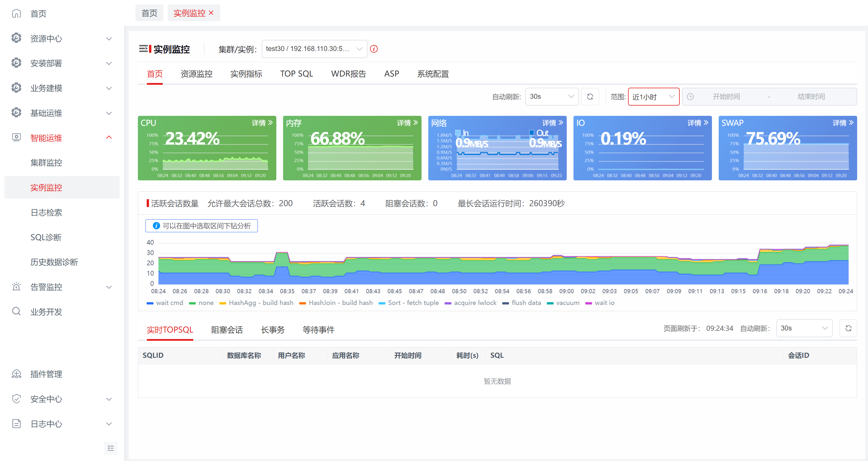This screenshot has width=868, height=461.
Task: Click the 业务开发 search icon in sidebar
Action: tap(16, 311)
